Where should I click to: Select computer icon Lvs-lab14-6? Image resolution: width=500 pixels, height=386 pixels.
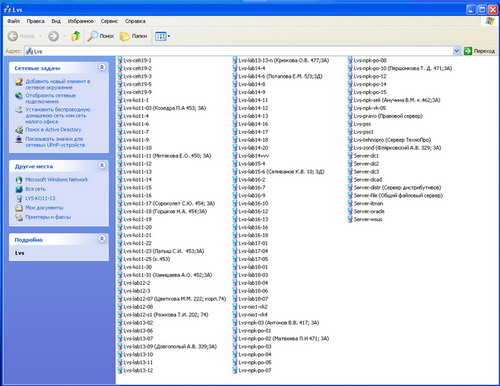[x=235, y=76]
